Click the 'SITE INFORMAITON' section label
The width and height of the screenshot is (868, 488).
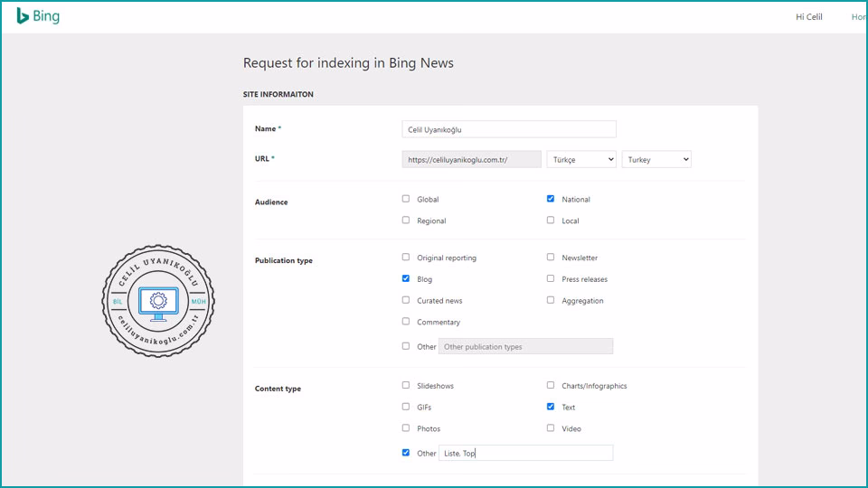tap(278, 95)
